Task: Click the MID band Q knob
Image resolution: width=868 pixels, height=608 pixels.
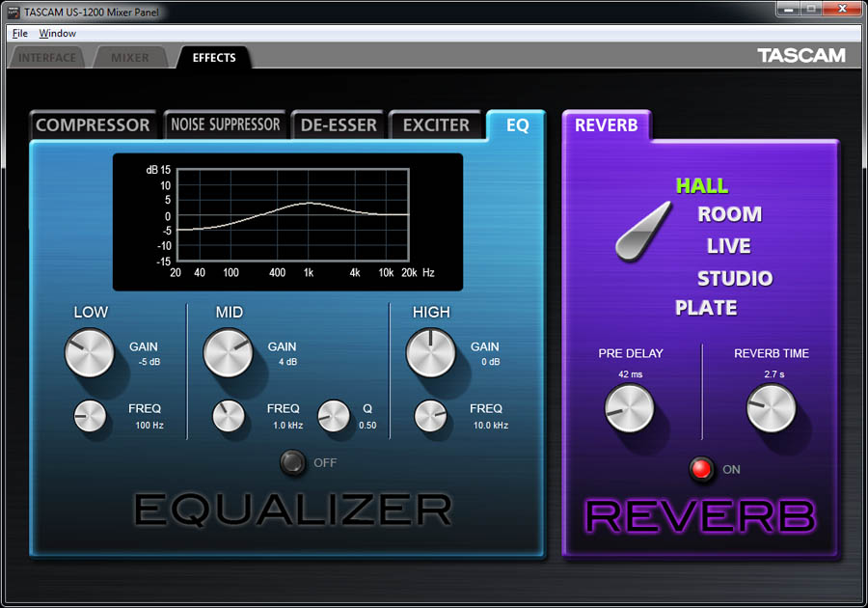Action: coord(334,416)
